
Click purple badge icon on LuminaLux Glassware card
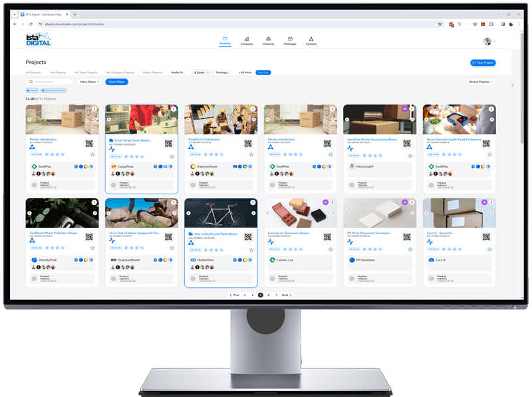click(x=325, y=202)
